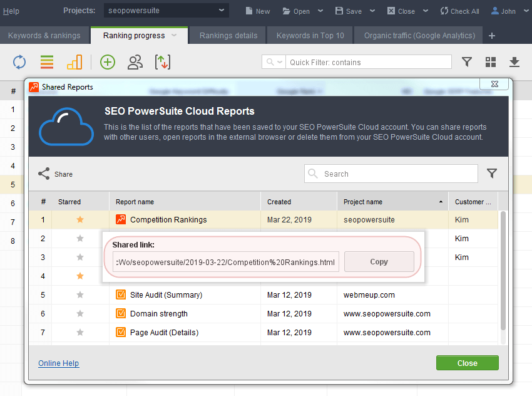The height and width of the screenshot is (396, 532).
Task: Unstar the report in row 4
Action: pyautogui.click(x=80, y=276)
